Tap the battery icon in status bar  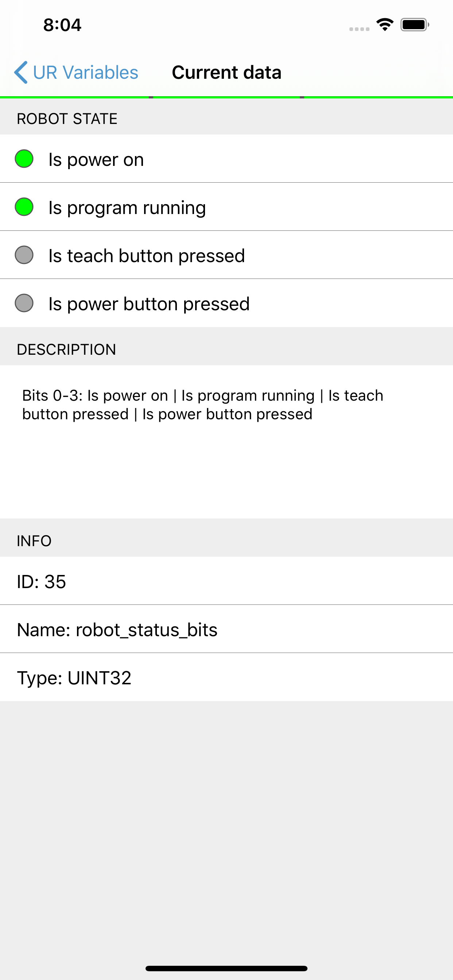415,25
